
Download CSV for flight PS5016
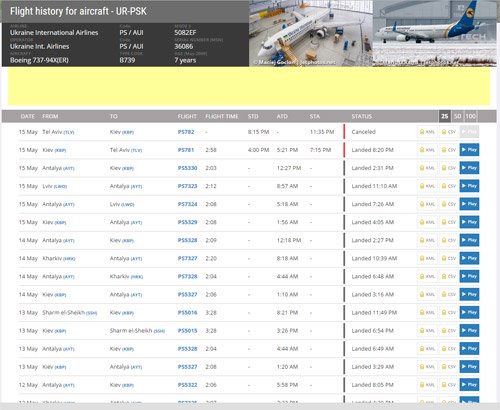coord(448,312)
